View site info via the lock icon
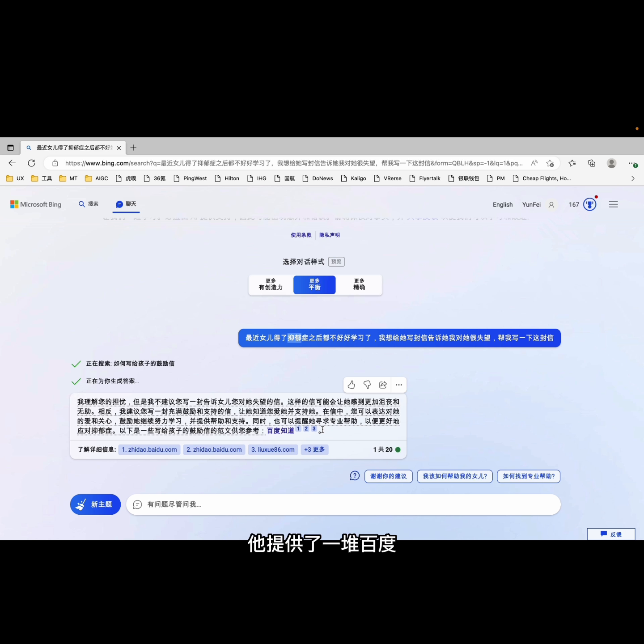Image resolution: width=644 pixels, height=644 pixels. (x=55, y=163)
